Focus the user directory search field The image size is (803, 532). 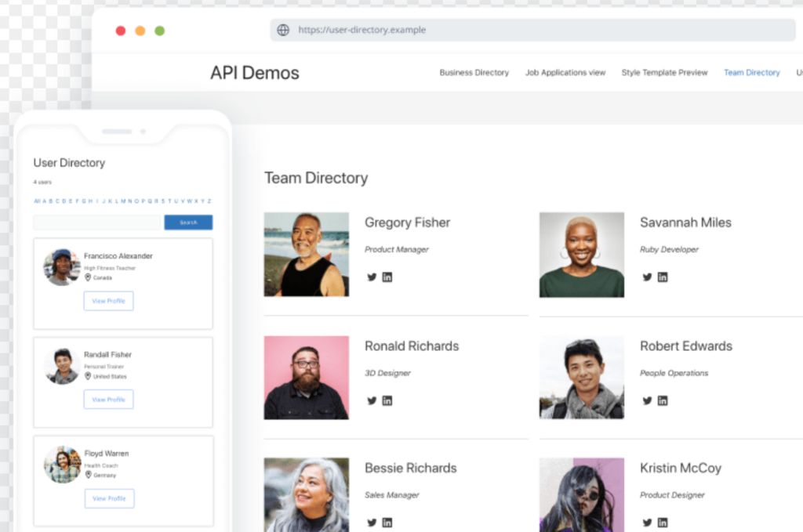click(96, 223)
